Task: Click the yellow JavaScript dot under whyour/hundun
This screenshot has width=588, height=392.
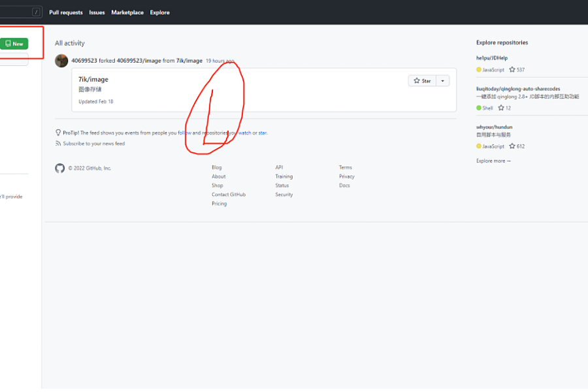Action: [479, 146]
